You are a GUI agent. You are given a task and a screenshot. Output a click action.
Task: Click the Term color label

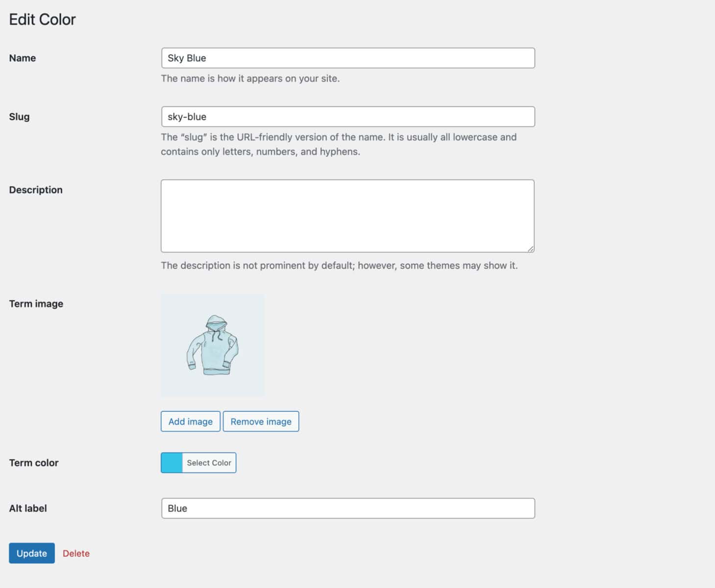tap(33, 463)
